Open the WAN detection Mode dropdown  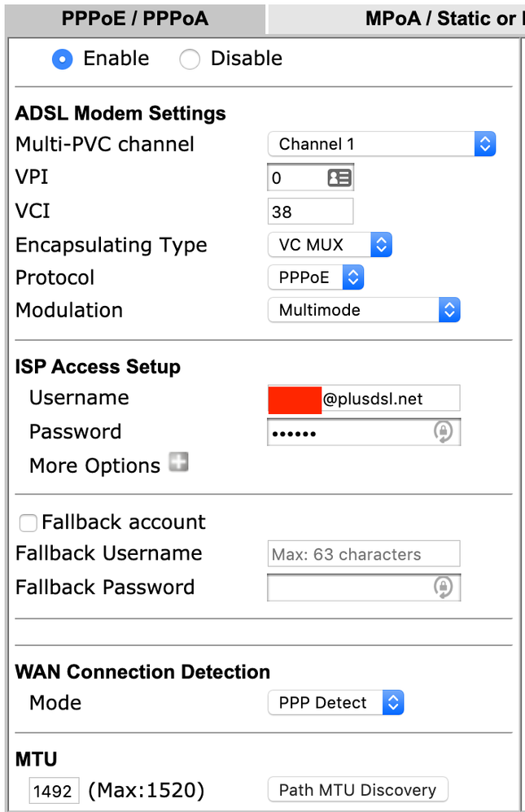(x=335, y=703)
